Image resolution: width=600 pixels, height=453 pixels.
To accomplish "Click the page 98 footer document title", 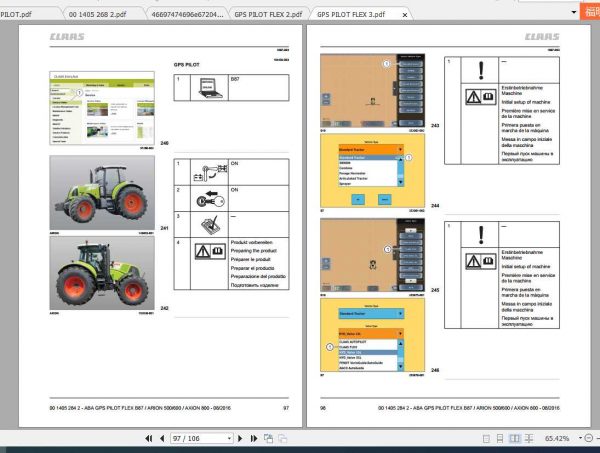I will 469,408.
